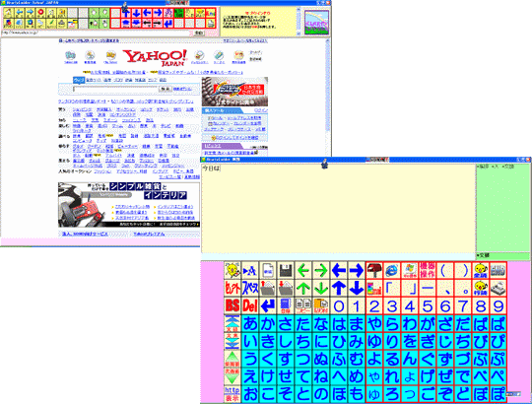The width and height of the screenshot is (532, 404).
Task: Click the print icon in browser red panel
Action: pyautogui.click(x=211, y=24)
